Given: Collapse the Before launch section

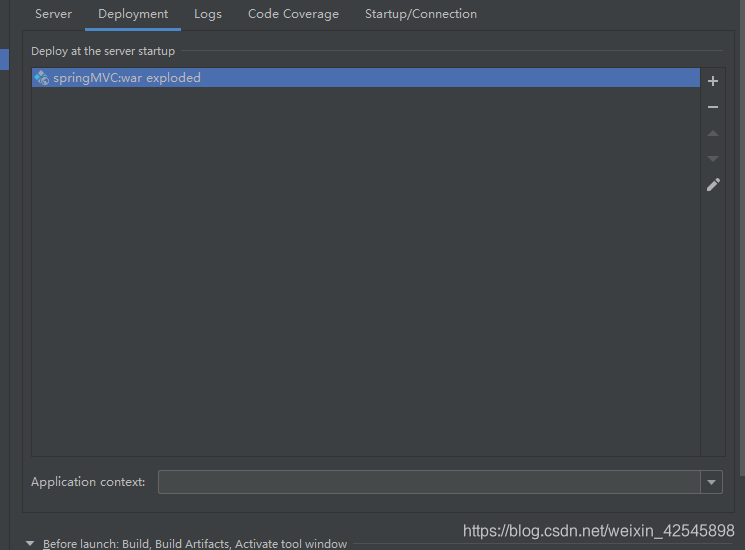Looking at the screenshot, I should [x=30, y=543].
